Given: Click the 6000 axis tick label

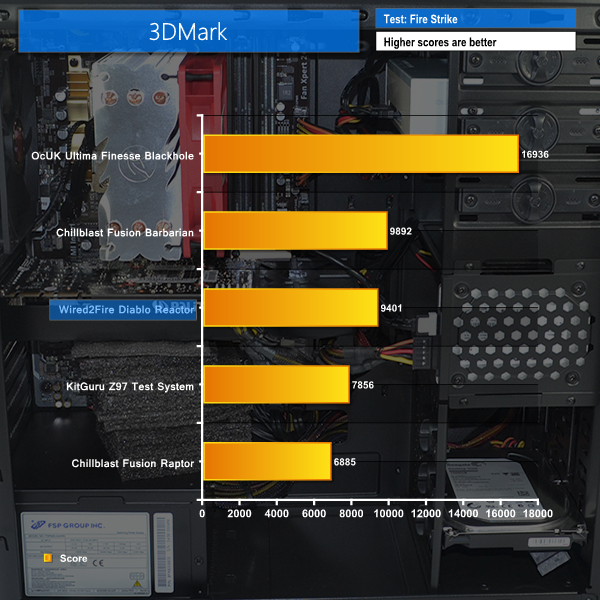Looking at the screenshot, I should (314, 514).
